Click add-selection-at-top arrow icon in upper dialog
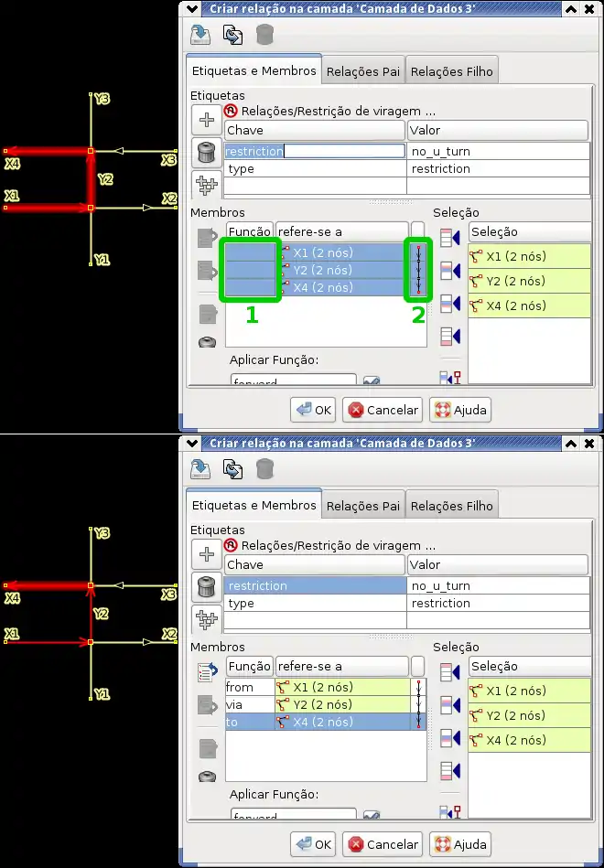Image resolution: width=604 pixels, height=868 pixels. 449,239
